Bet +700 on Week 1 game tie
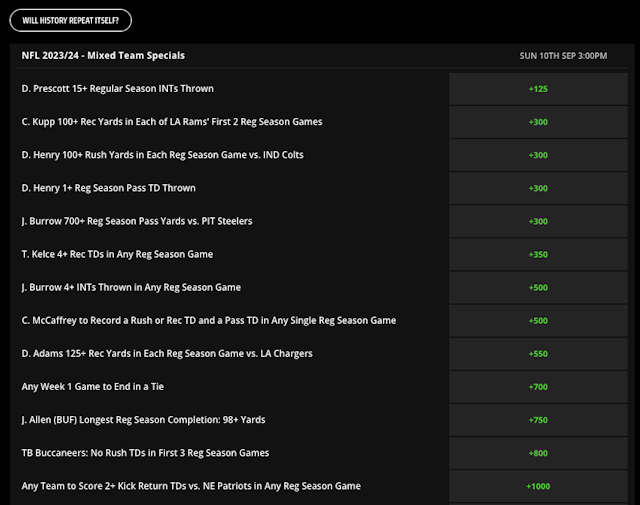The height and width of the screenshot is (505, 640). [538, 387]
